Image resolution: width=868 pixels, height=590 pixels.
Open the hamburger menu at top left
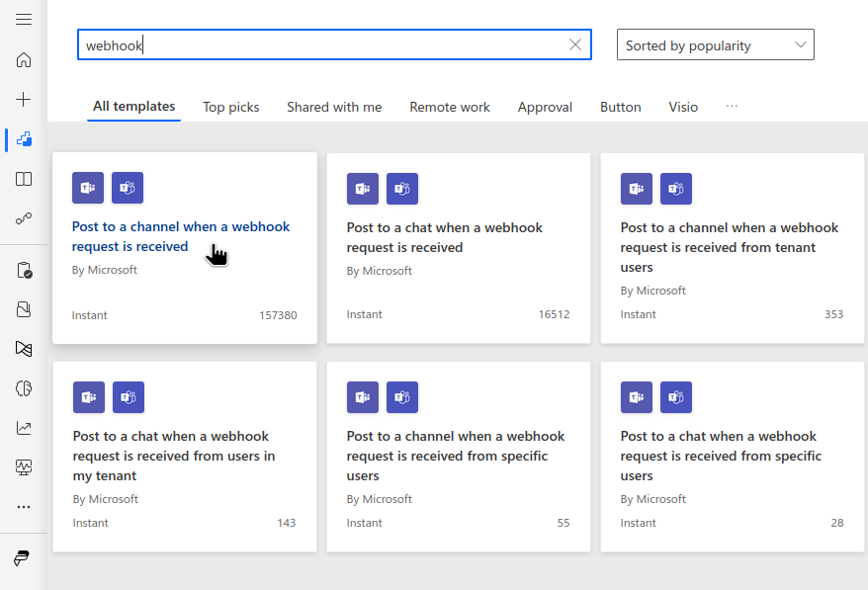coord(24,18)
